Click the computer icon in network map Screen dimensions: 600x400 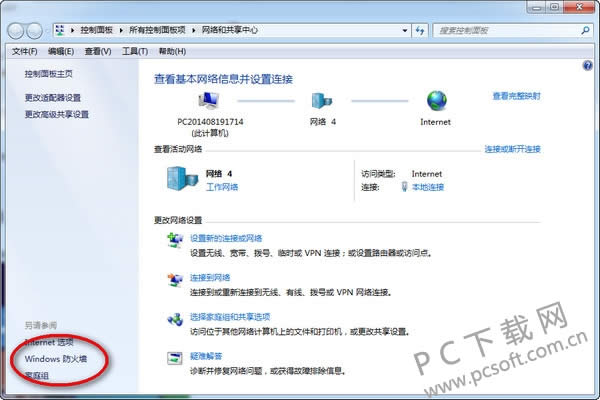210,101
